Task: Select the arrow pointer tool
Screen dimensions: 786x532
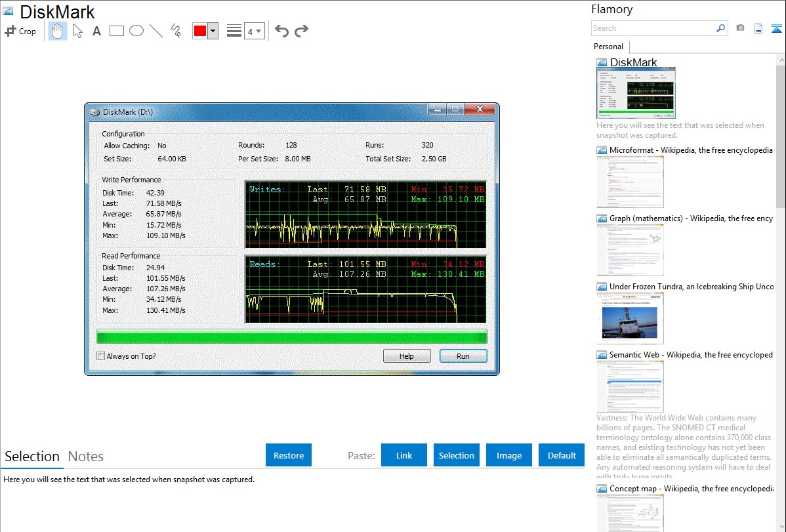Action: coord(77,31)
